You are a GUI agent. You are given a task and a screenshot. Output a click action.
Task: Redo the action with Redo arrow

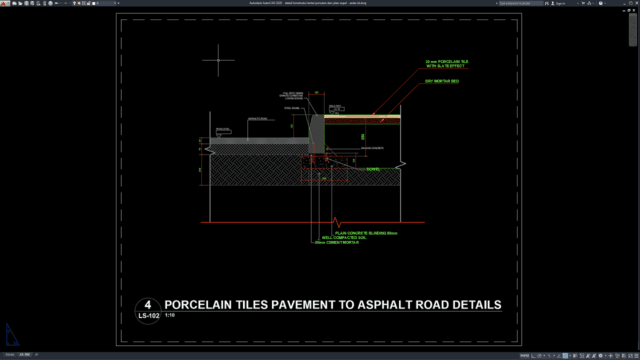(66, 3)
